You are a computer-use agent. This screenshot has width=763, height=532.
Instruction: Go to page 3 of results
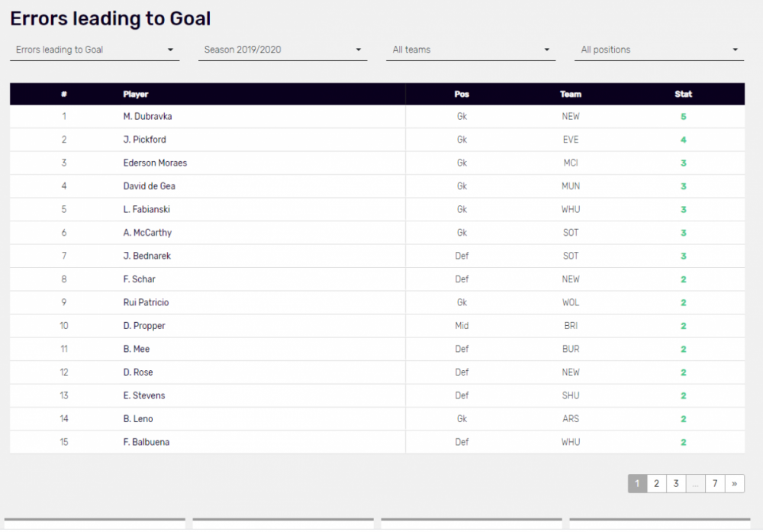(x=675, y=484)
